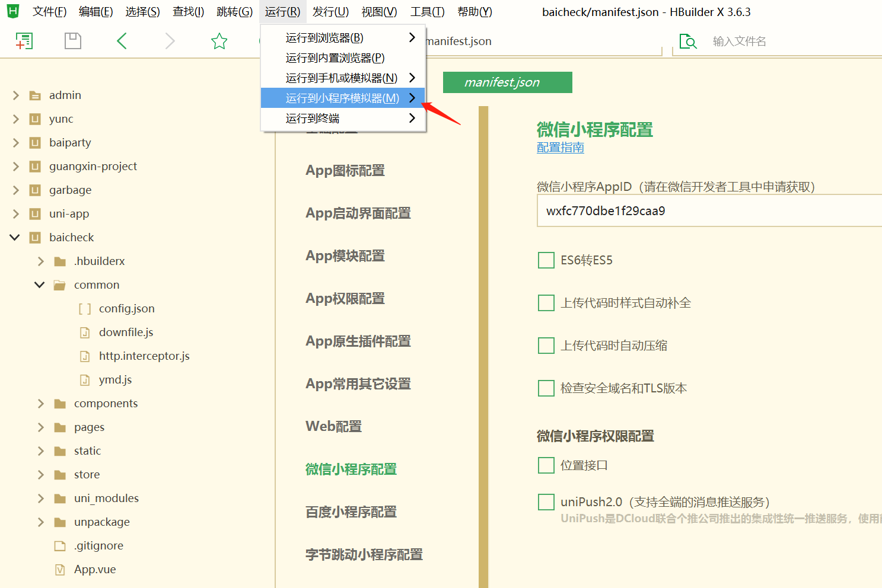Go forward with the right arrow icon
882x588 pixels.
click(x=170, y=41)
